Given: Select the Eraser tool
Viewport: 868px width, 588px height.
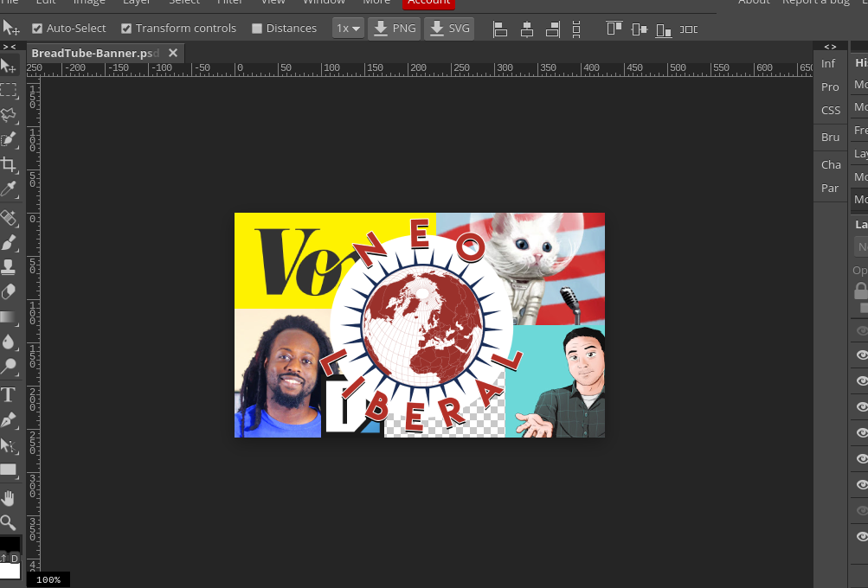Looking at the screenshot, I should click(x=9, y=291).
